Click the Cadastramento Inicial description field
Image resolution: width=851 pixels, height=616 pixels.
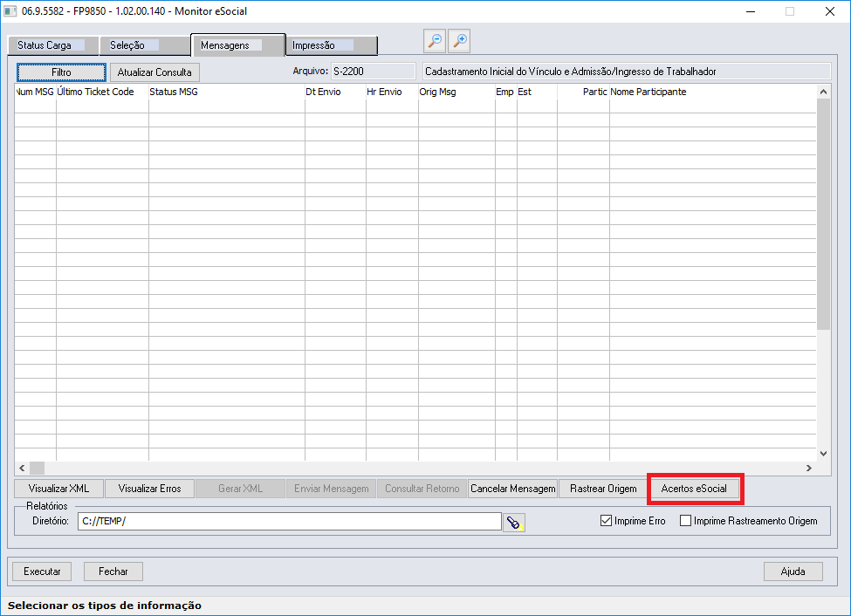(627, 72)
